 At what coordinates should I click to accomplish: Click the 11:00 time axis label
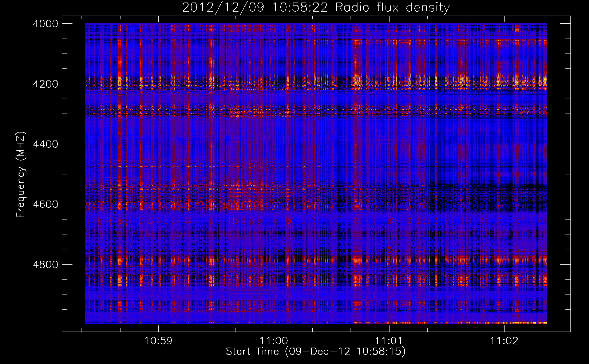(x=274, y=341)
